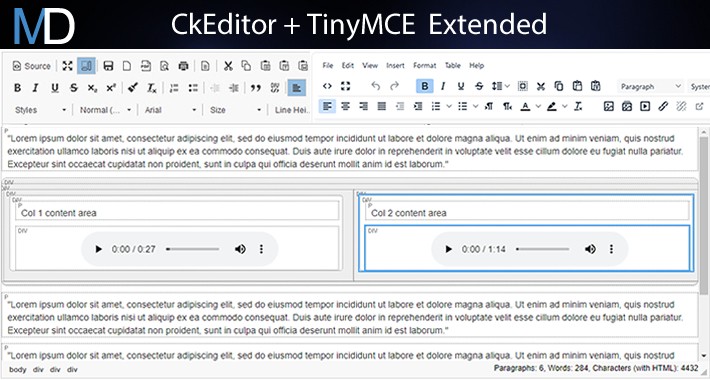Viewport: 710px width, 380px height.
Task: Mute the Col 1 audio player
Action: pos(240,249)
